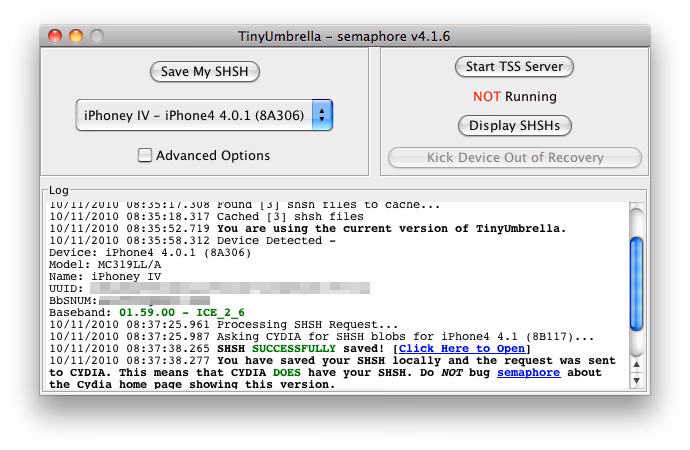
Task: Click the 'NOT Running' server status text
Action: [514, 96]
